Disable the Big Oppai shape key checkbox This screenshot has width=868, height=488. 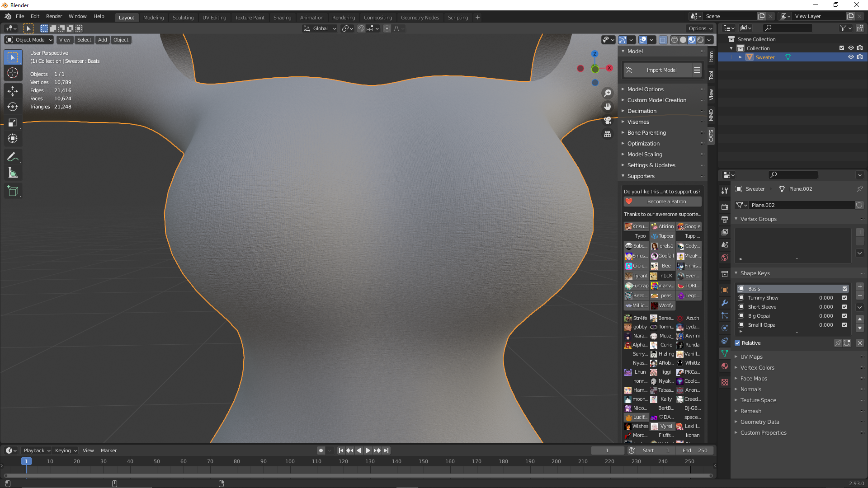pyautogui.click(x=844, y=316)
